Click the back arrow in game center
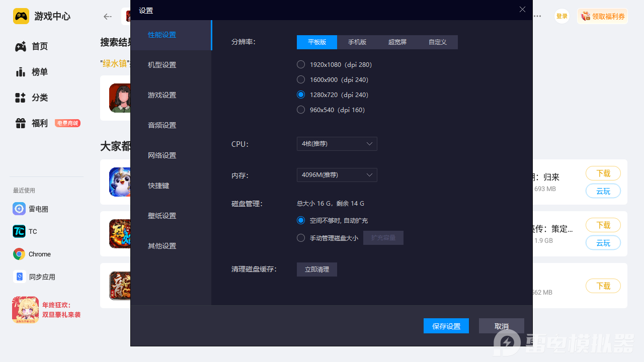This screenshot has height=362, width=644. [107, 17]
